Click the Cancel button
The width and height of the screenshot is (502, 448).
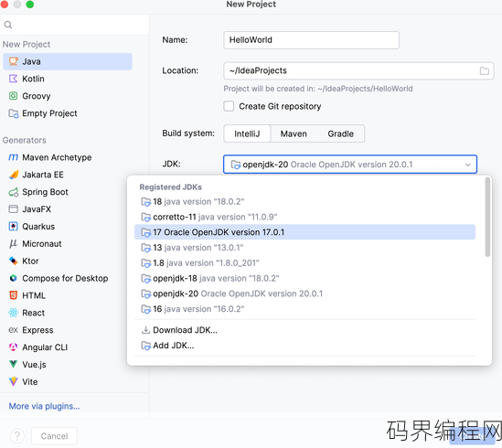[54, 436]
